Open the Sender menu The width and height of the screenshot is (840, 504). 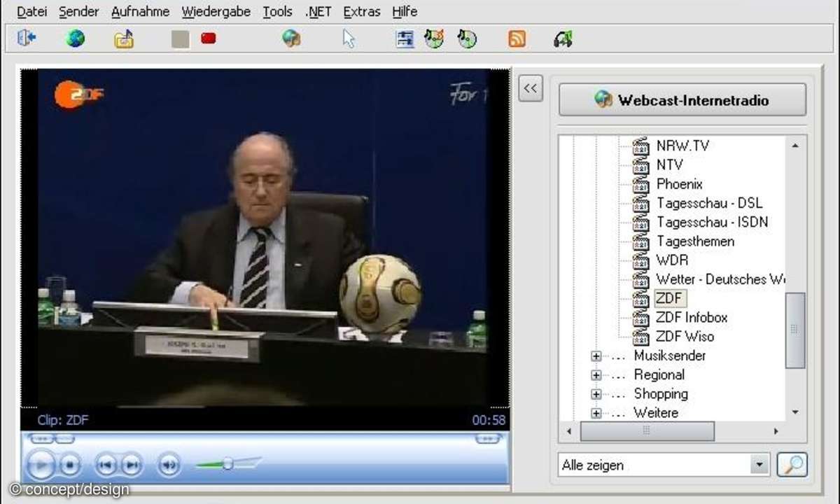(x=79, y=11)
